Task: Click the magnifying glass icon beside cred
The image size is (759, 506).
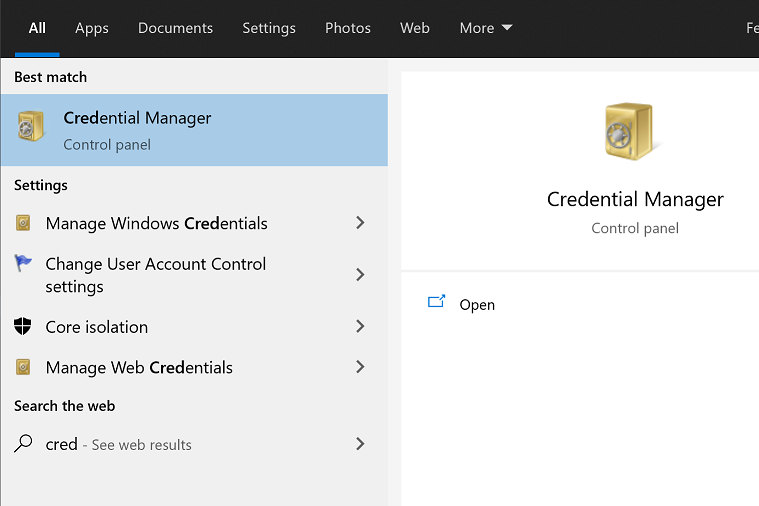Action: [23, 444]
